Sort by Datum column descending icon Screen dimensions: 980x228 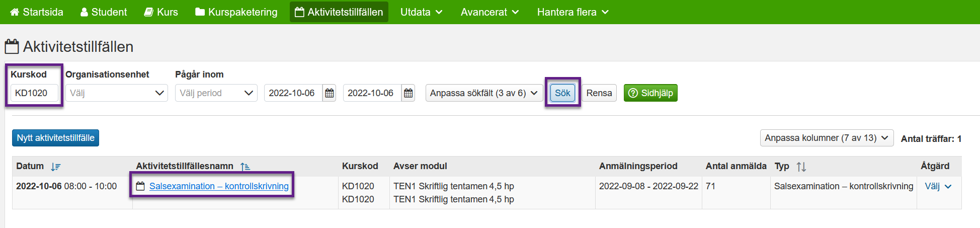55,167
